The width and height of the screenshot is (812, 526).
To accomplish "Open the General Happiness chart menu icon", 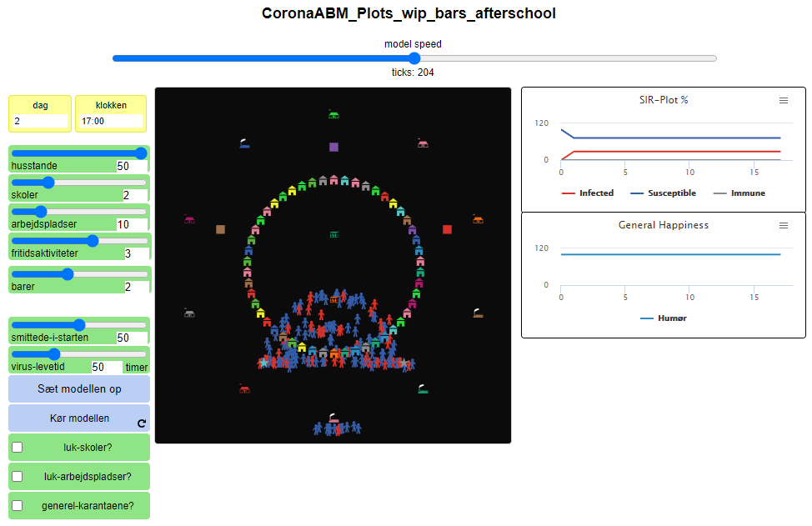I will pyautogui.click(x=784, y=226).
